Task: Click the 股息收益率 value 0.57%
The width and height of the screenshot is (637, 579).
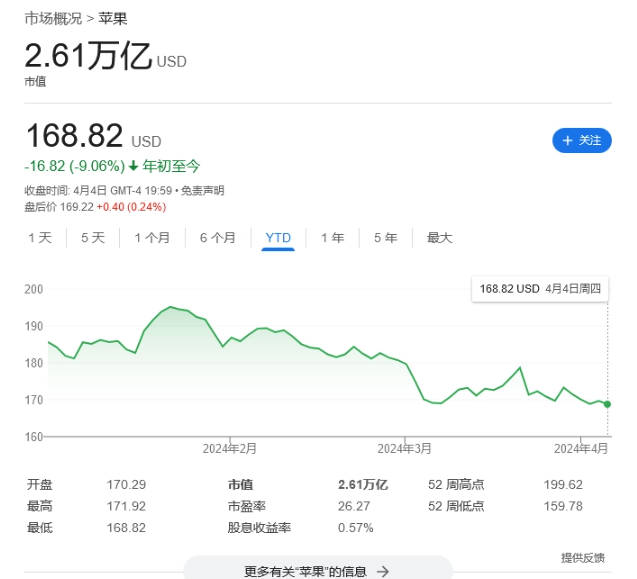Action: tap(355, 527)
